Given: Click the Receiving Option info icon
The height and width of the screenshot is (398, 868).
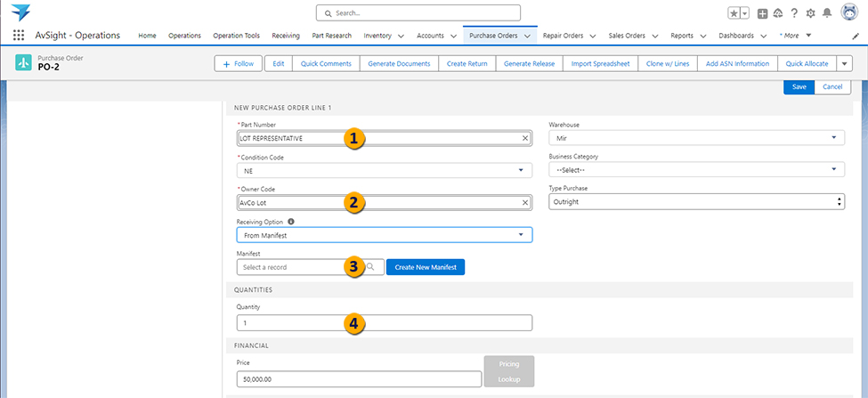Looking at the screenshot, I should [291, 222].
